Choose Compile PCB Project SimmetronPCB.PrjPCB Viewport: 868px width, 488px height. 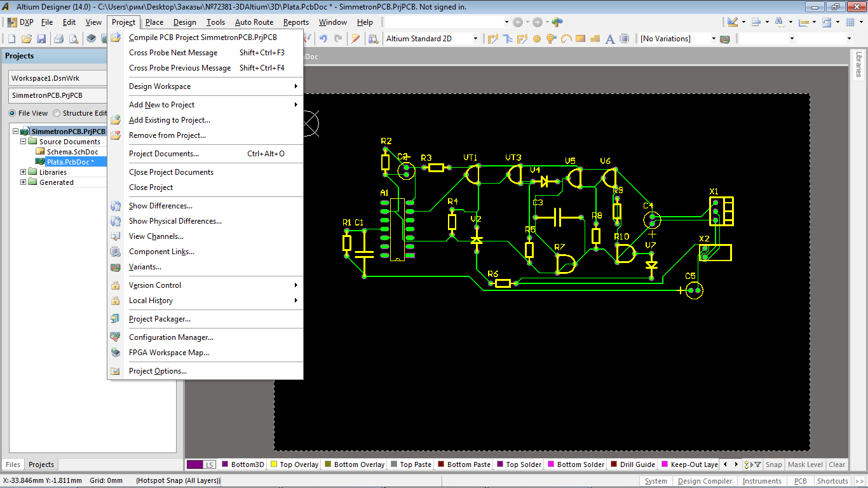[205, 37]
